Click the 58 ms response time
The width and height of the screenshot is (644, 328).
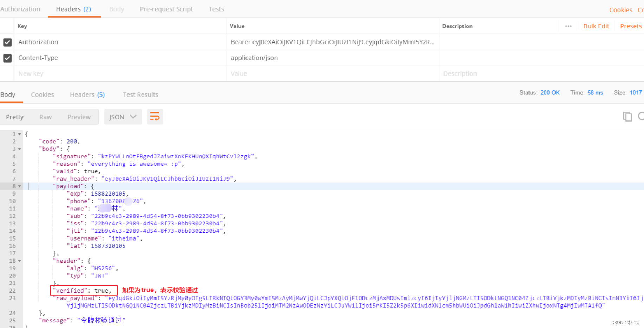595,93
